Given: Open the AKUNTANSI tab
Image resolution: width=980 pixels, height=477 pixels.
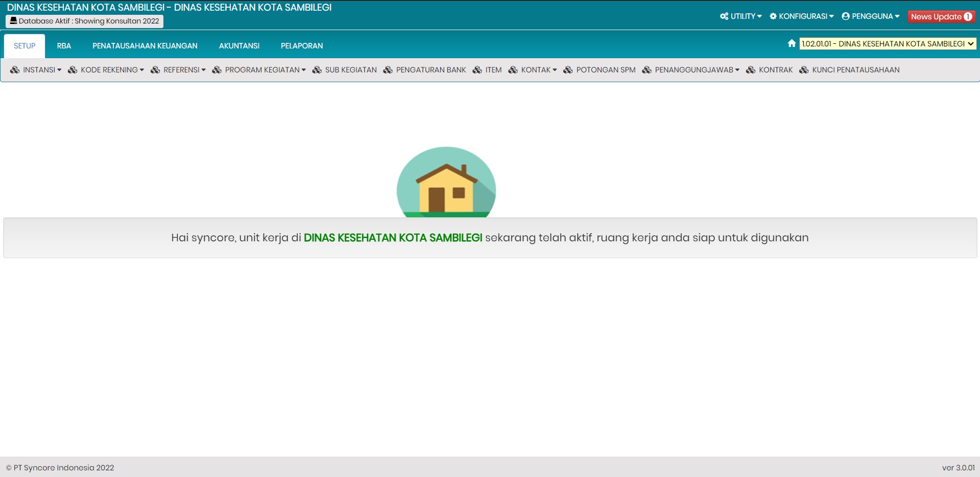Looking at the screenshot, I should [239, 46].
